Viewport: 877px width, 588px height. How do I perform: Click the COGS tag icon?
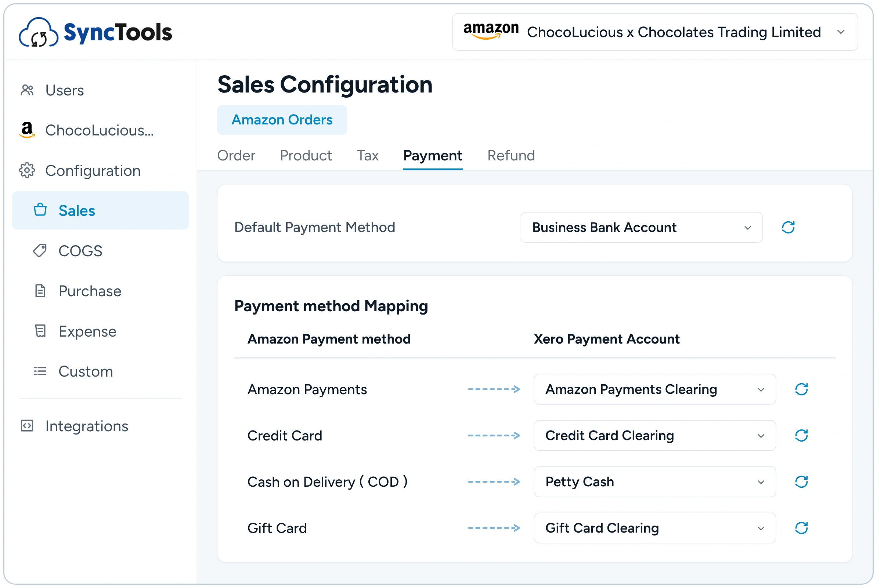(40, 251)
